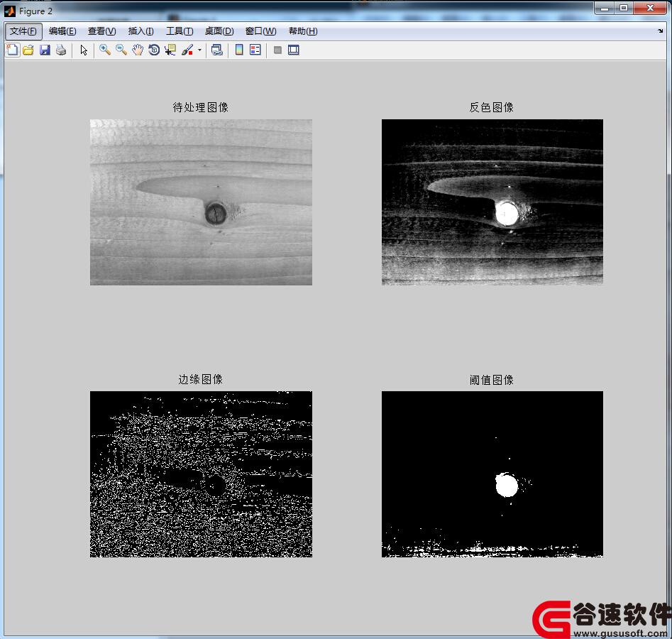672x639 pixels.
Task: Close the Figure 2 window
Action: (x=650, y=8)
